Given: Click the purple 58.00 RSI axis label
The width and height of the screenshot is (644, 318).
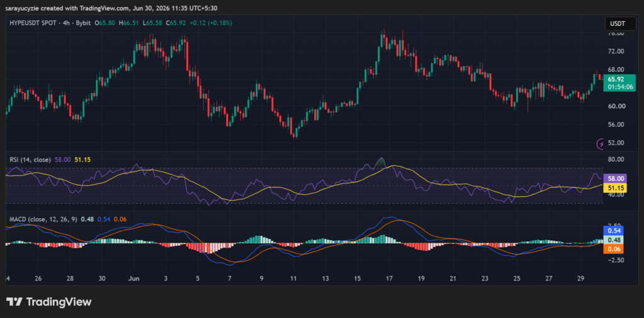Looking at the screenshot, I should pyautogui.click(x=616, y=178).
